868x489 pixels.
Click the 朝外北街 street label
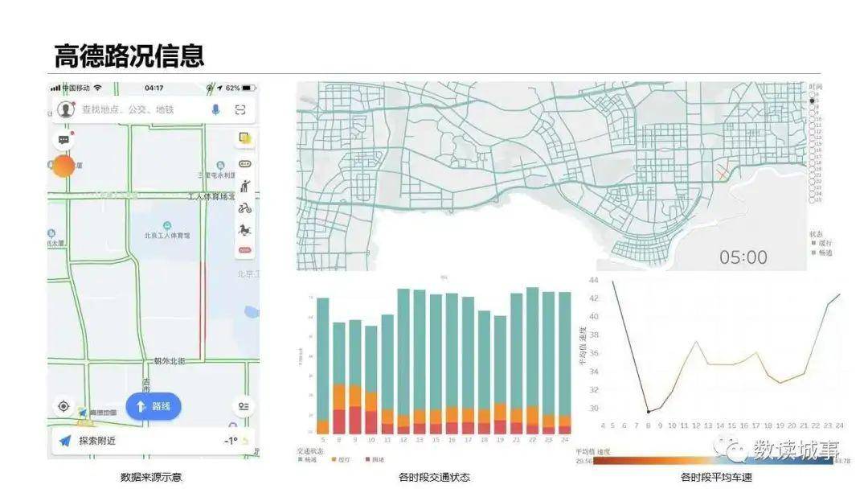170,361
